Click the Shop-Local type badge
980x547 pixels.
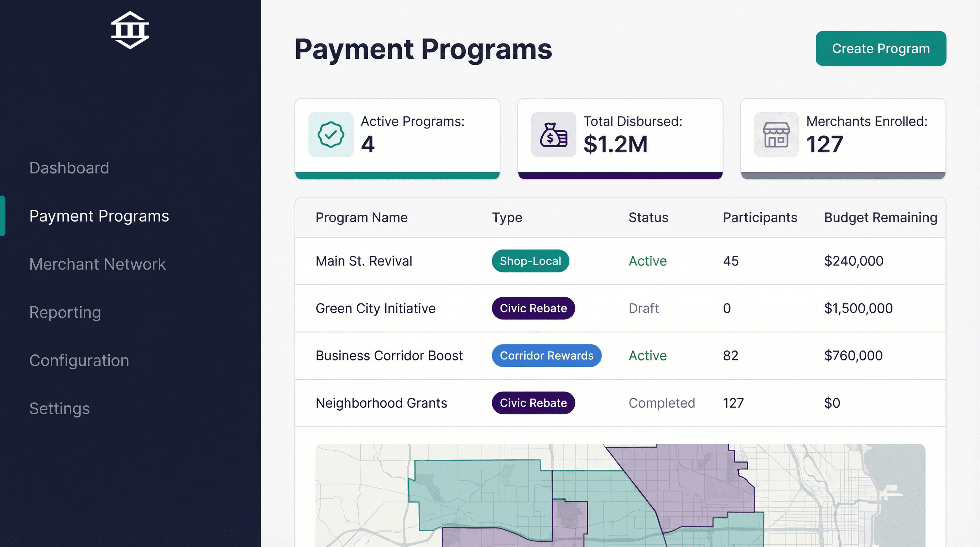(530, 261)
